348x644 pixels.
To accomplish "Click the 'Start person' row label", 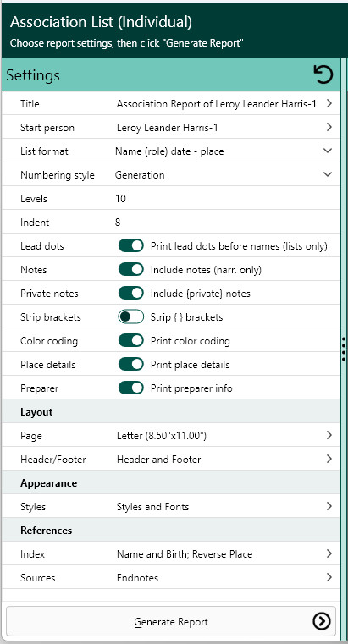I will coord(47,128).
